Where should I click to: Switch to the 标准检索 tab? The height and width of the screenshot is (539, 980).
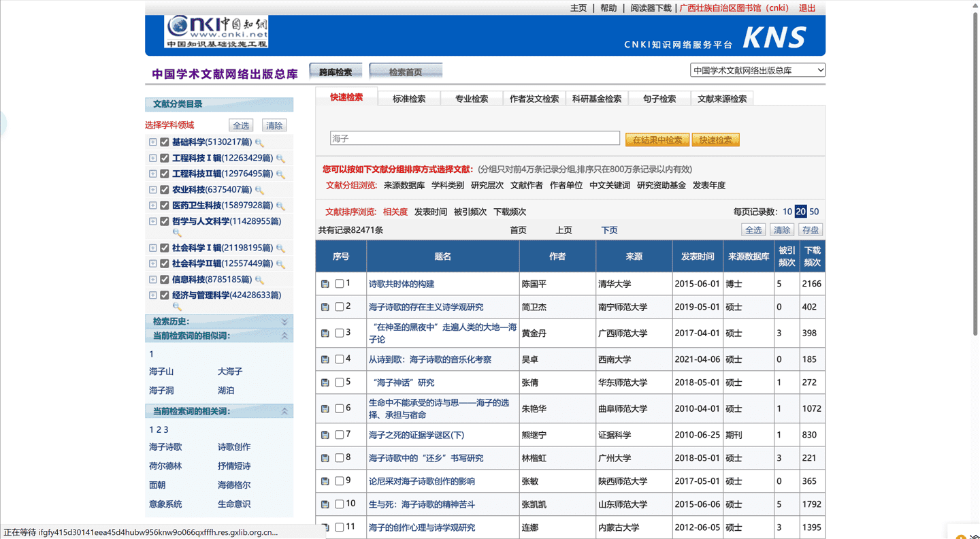click(x=409, y=99)
